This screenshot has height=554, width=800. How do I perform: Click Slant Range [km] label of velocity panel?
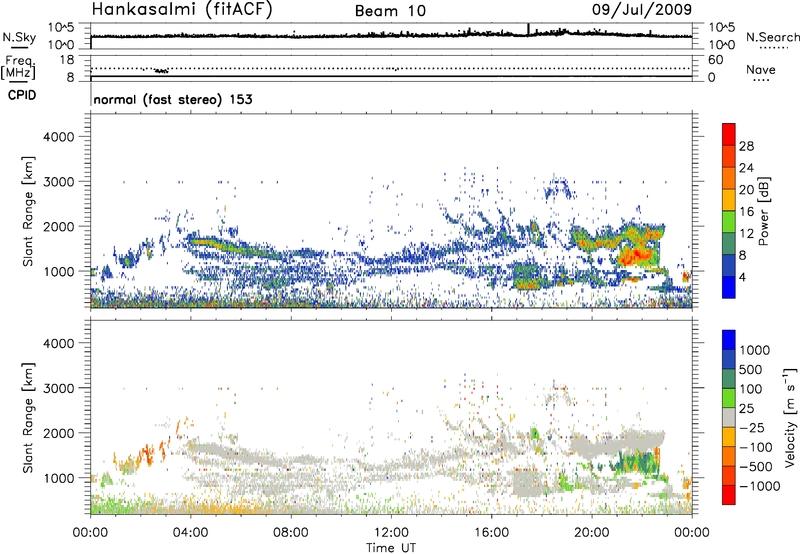click(28, 417)
